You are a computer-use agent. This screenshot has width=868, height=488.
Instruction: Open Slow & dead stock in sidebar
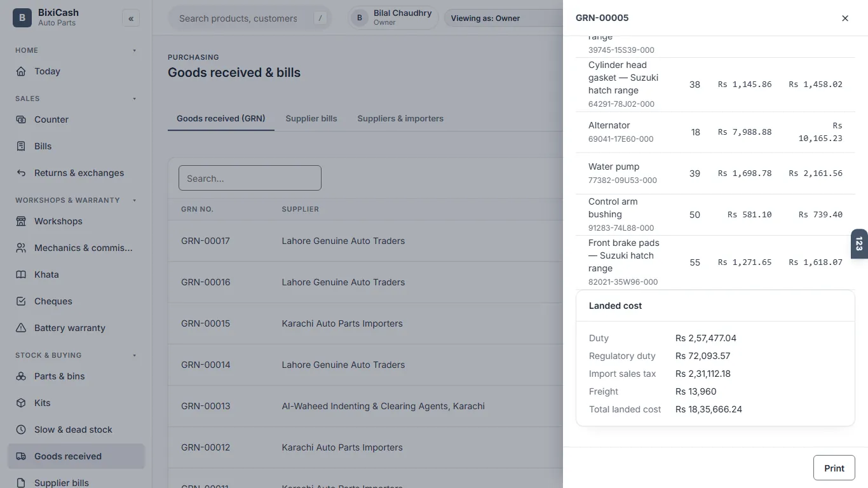[x=76, y=430]
